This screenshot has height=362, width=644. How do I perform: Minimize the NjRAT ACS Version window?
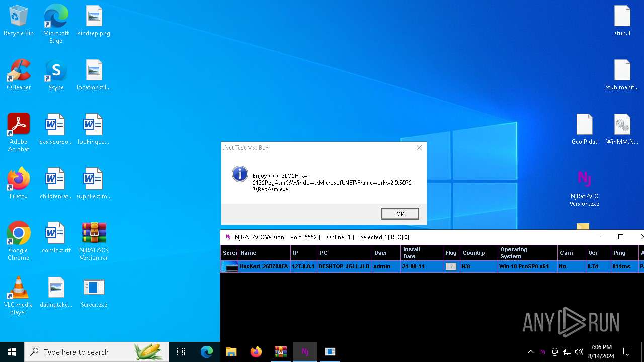click(598, 237)
